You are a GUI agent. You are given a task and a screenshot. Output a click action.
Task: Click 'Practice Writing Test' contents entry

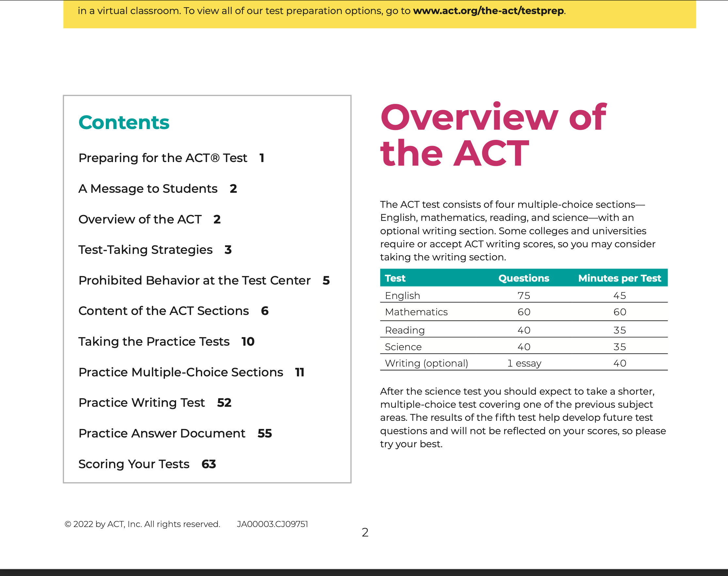pos(141,403)
